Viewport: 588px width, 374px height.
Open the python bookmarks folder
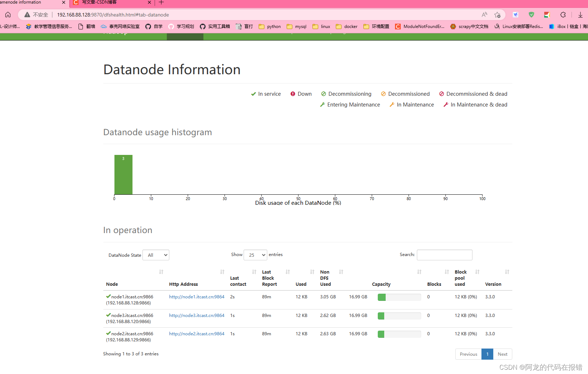pyautogui.click(x=270, y=27)
